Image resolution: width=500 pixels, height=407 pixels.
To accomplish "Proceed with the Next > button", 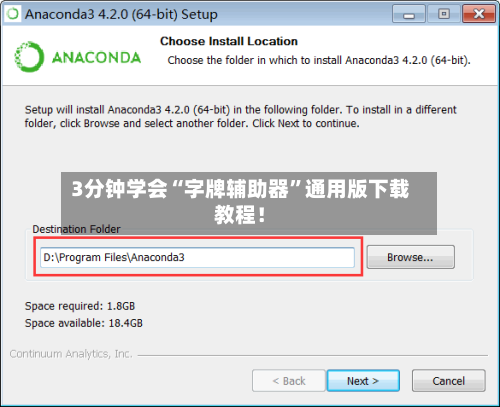I will point(363,381).
